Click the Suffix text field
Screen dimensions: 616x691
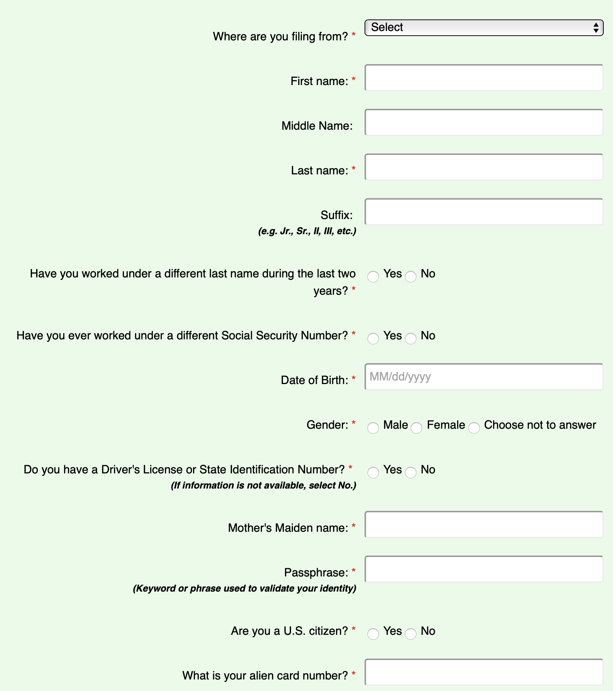click(x=484, y=212)
